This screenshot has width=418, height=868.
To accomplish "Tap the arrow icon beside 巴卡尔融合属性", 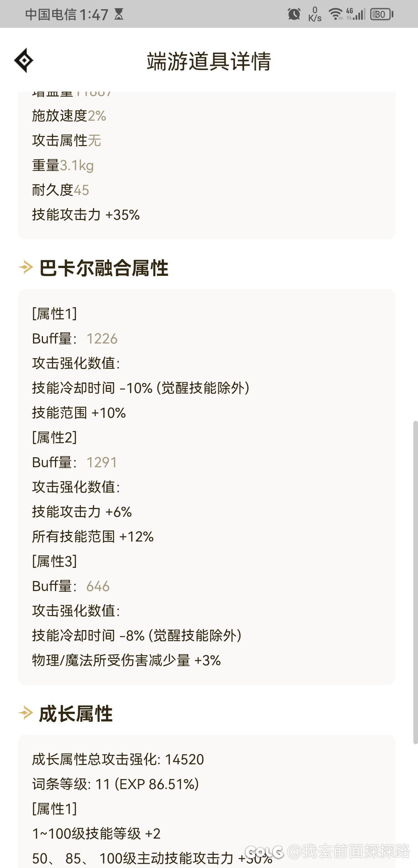I will tap(26, 267).
